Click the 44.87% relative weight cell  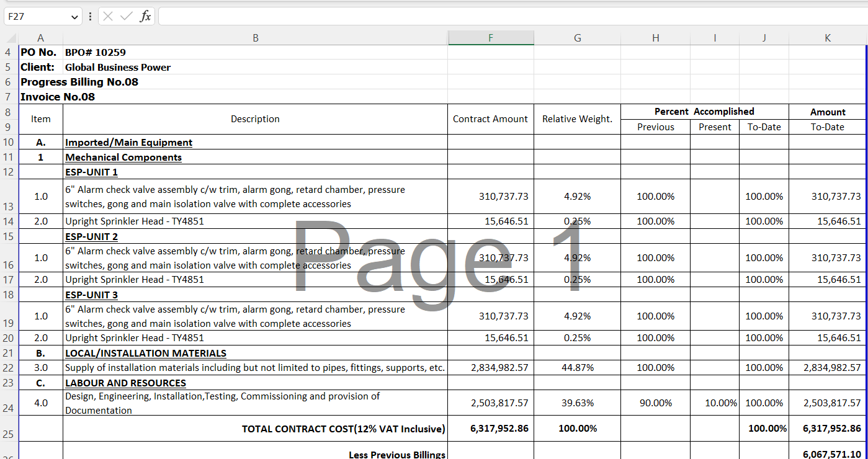pyautogui.click(x=577, y=368)
